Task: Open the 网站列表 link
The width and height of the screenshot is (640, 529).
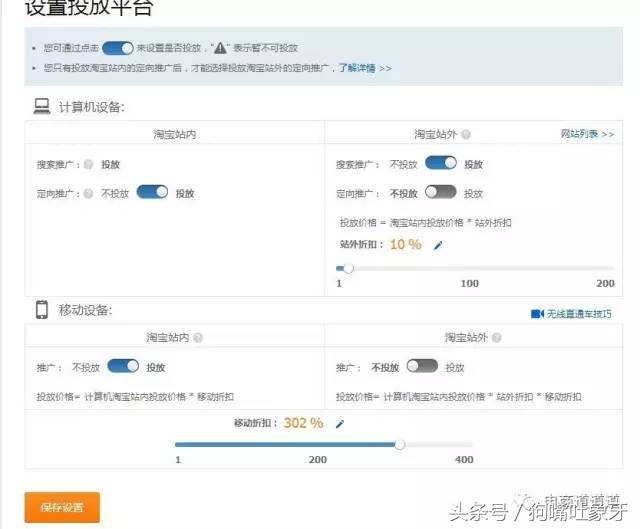Action: click(x=587, y=134)
